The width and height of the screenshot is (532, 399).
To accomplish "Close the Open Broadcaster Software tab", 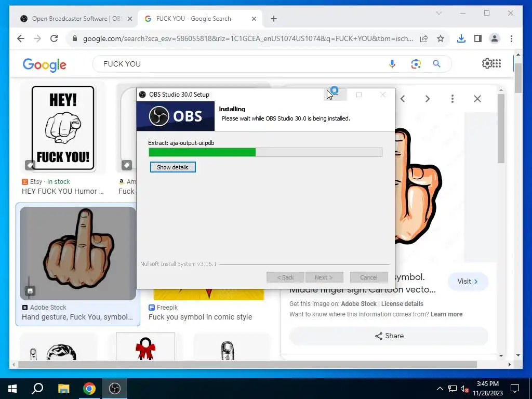I will 129,19.
